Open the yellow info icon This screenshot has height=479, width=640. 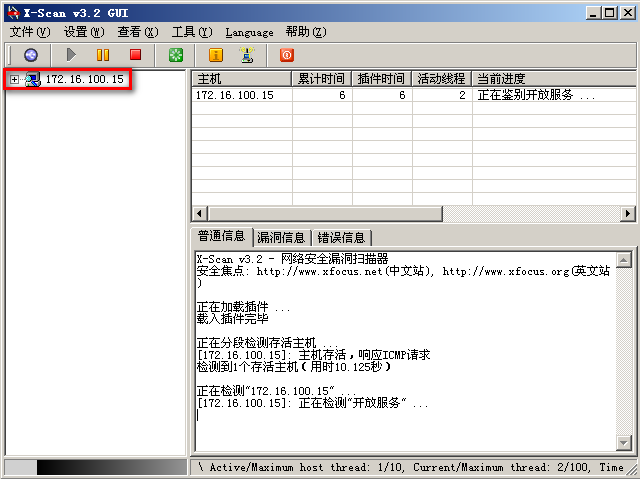point(216,55)
